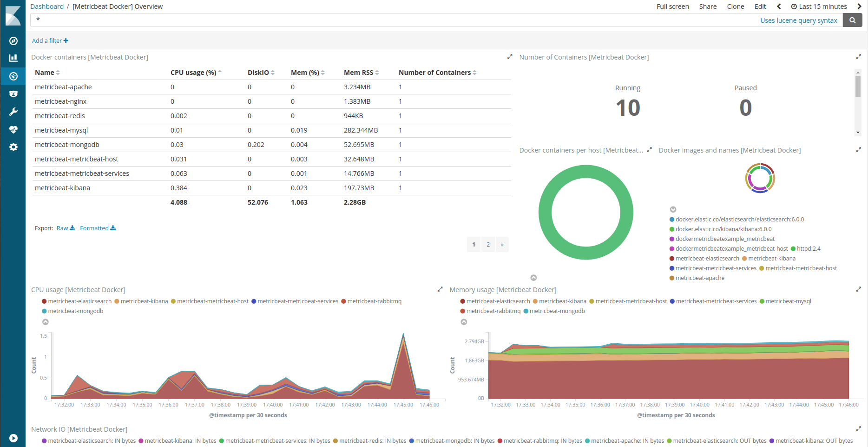Open the Share menu
Viewport: 868px width, 447px height.
click(708, 7)
